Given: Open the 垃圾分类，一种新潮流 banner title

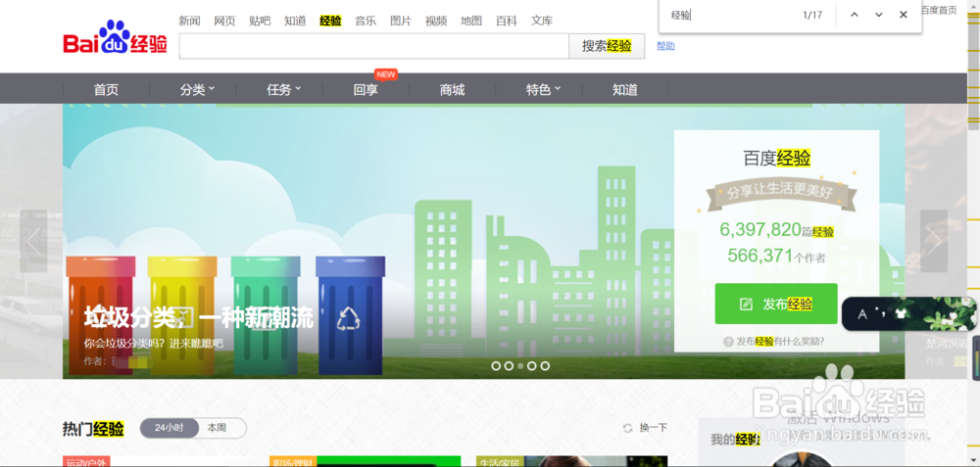Looking at the screenshot, I should tap(199, 319).
